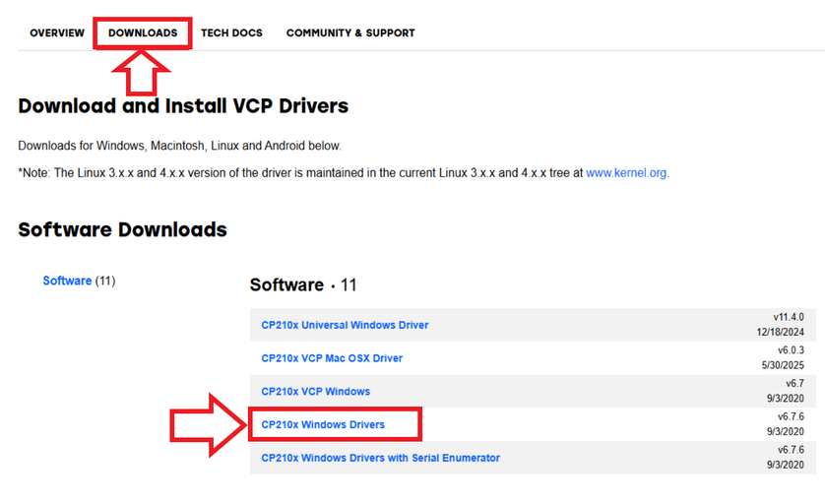This screenshot has width=825, height=504.
Task: Click the 12/18/2024 release date
Action: pos(783,333)
